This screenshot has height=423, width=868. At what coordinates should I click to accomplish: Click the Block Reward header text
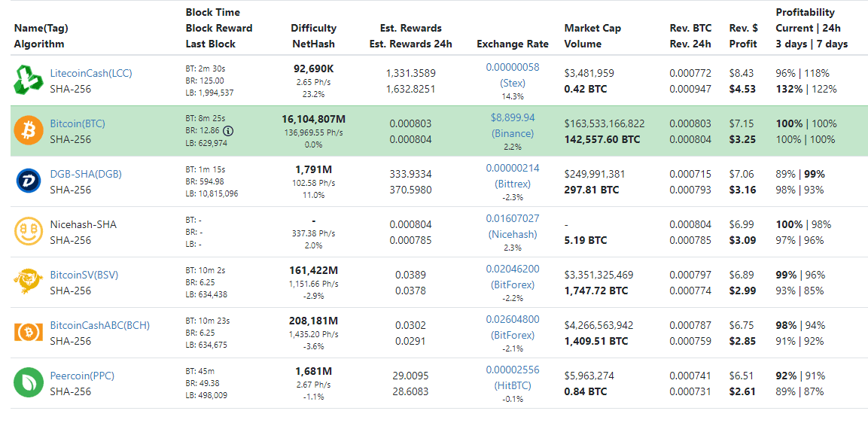pos(218,28)
